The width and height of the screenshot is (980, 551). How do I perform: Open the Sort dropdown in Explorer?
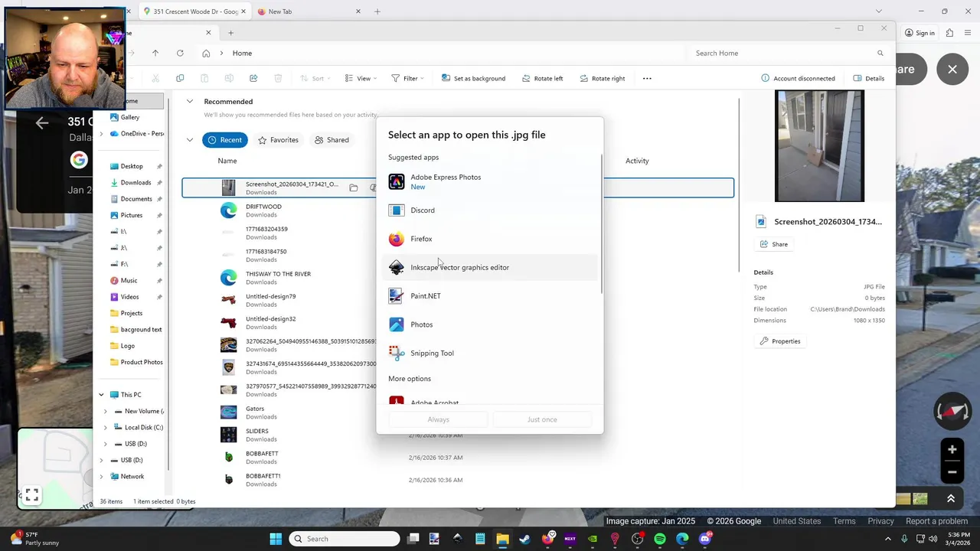314,78
